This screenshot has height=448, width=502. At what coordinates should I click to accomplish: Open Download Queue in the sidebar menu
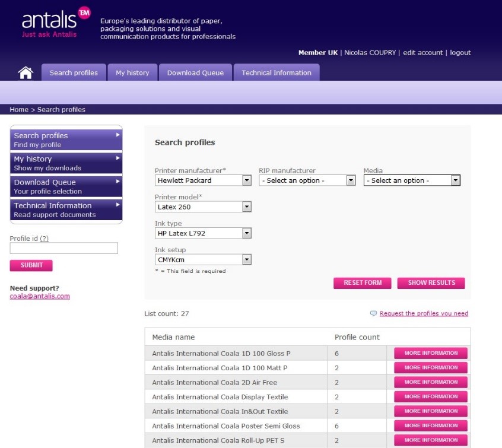coord(66,186)
